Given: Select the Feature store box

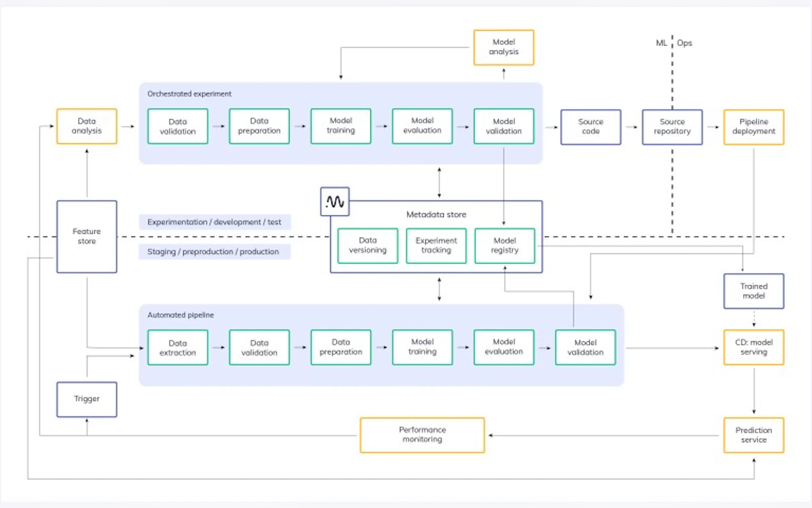Looking at the screenshot, I should [x=87, y=236].
